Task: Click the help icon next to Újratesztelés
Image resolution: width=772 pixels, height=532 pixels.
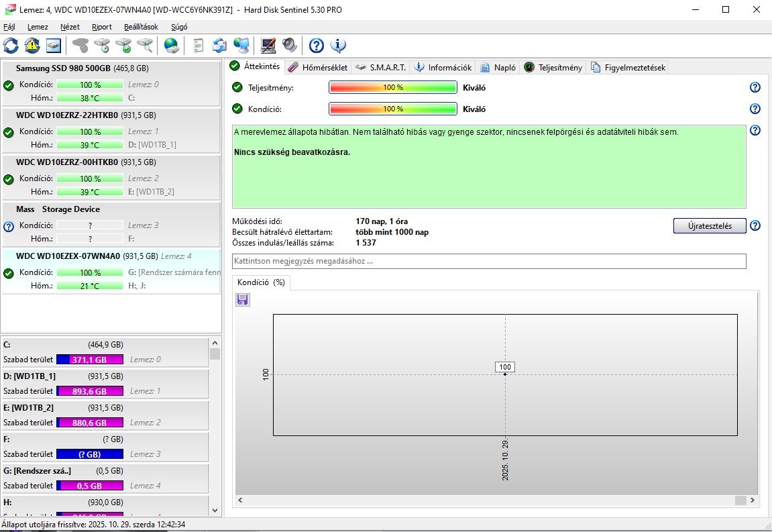Action: click(x=755, y=225)
